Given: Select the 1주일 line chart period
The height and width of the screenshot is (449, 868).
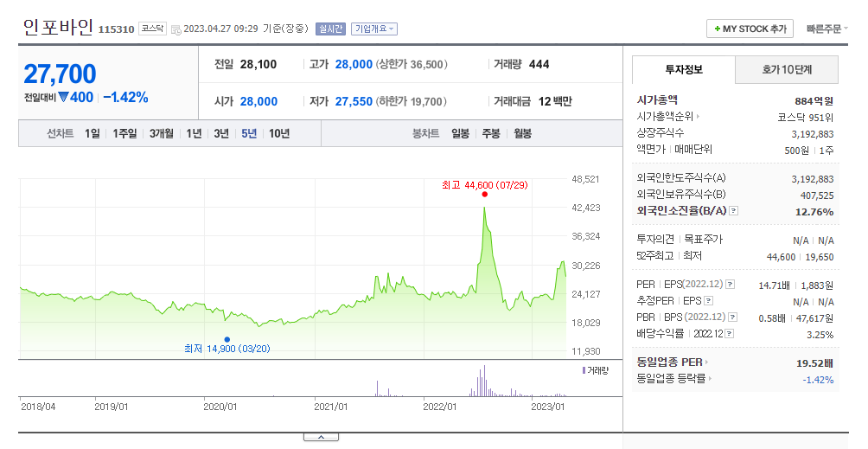Looking at the screenshot, I should 124,133.
